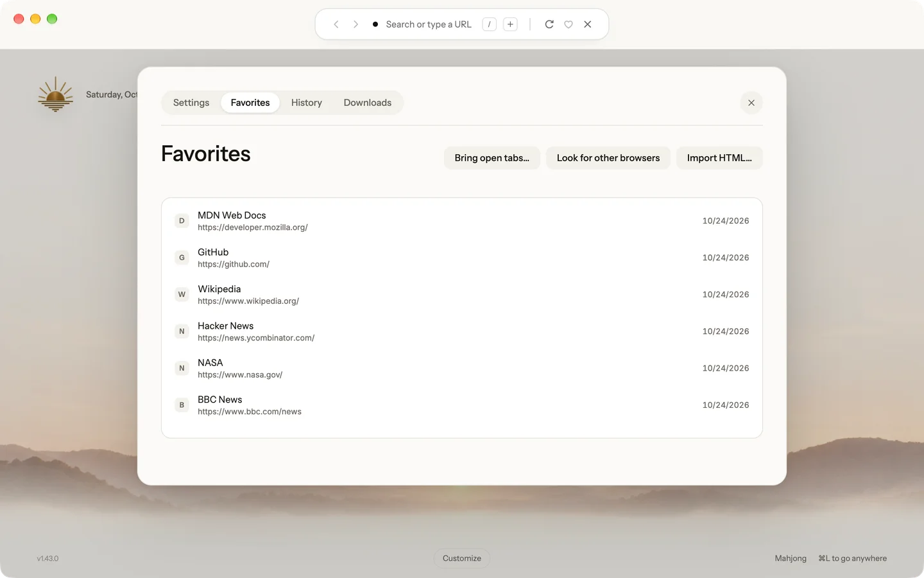Click the v1.43.0 version label
Image resolution: width=924 pixels, height=578 pixels.
tap(47, 559)
